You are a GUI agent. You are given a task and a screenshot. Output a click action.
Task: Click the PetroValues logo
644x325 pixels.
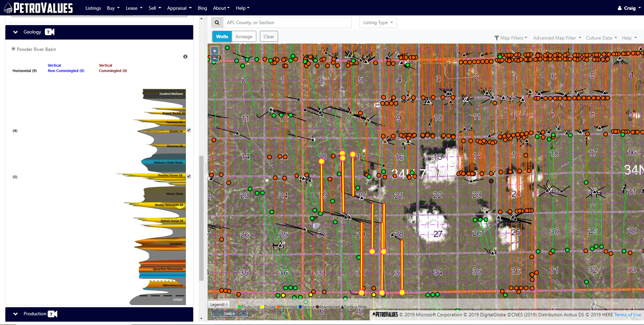pos(38,8)
